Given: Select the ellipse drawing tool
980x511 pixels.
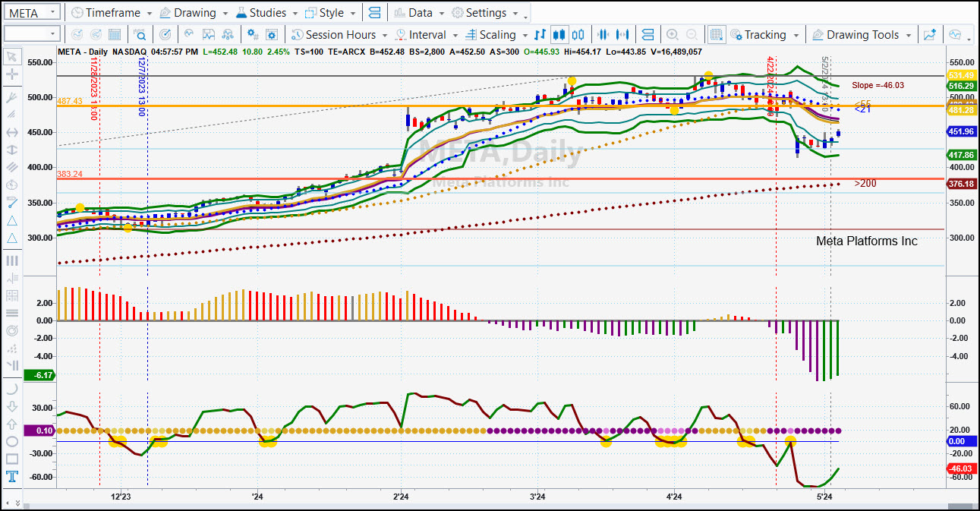Looking at the screenshot, I should [12, 441].
